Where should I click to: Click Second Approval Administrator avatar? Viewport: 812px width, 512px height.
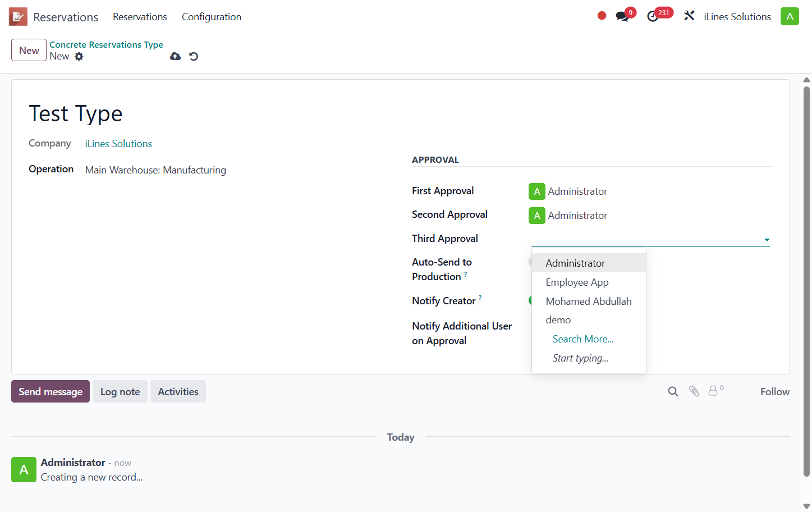pos(537,216)
